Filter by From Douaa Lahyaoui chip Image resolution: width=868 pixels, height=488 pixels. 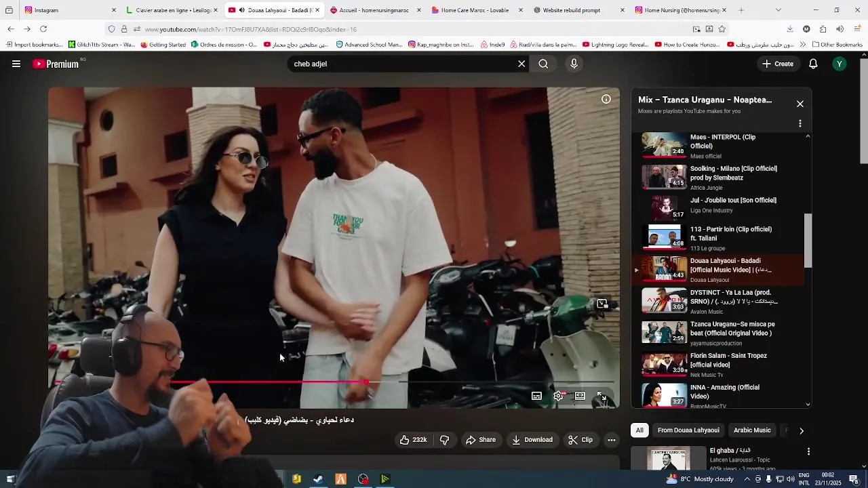point(688,430)
